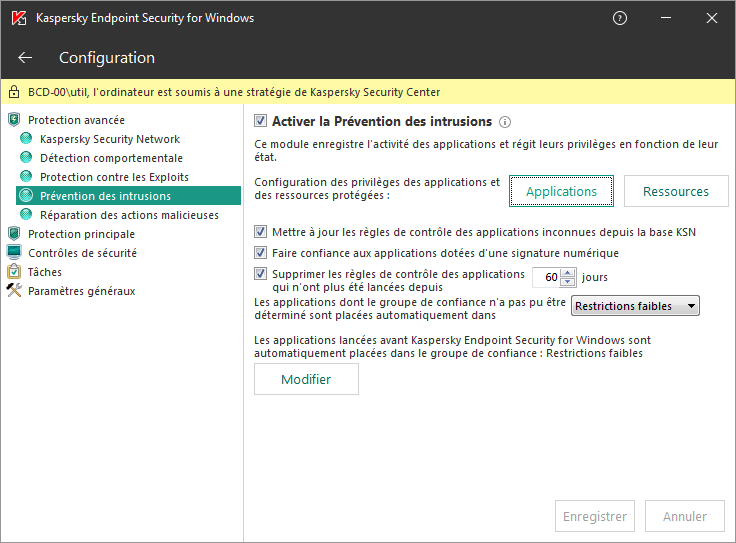Viewport: 736px width, 543px height.
Task: Toggle trust for digitally signed applications checkbox
Action: click(x=261, y=253)
